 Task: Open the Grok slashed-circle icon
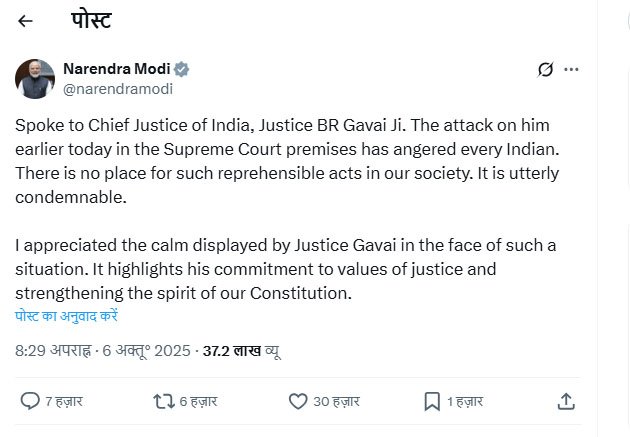pos(546,69)
